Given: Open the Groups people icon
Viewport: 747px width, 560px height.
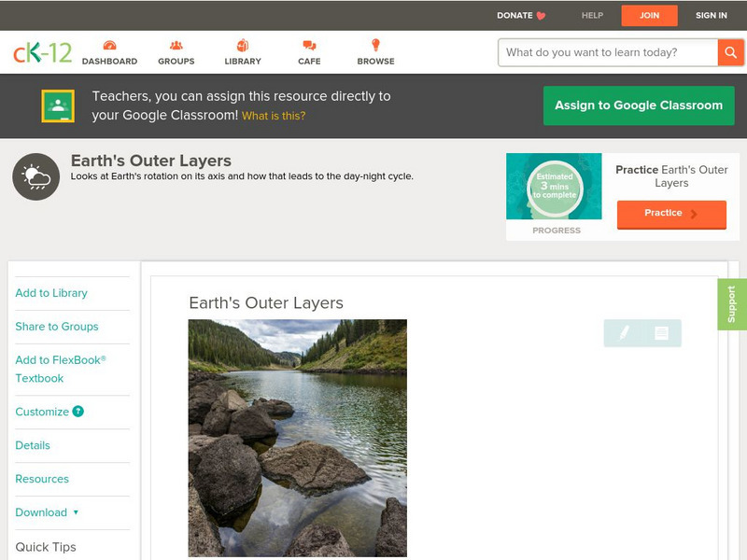Looking at the screenshot, I should click(176, 45).
